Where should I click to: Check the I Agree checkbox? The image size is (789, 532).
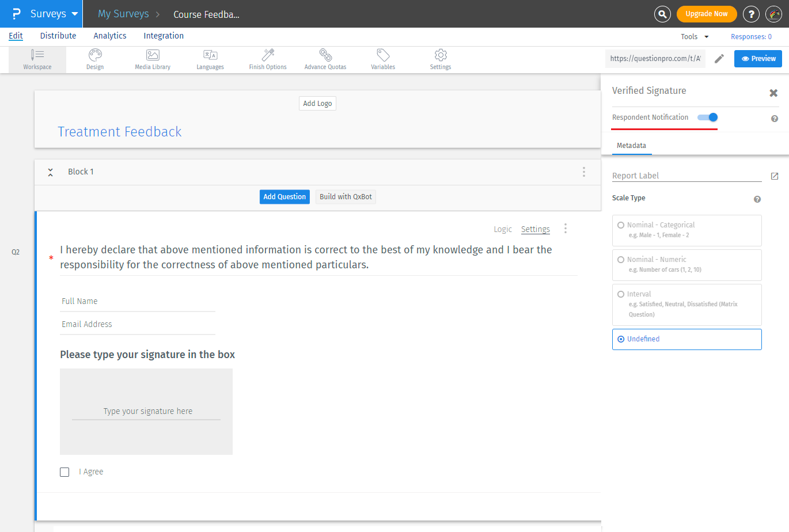pos(65,472)
